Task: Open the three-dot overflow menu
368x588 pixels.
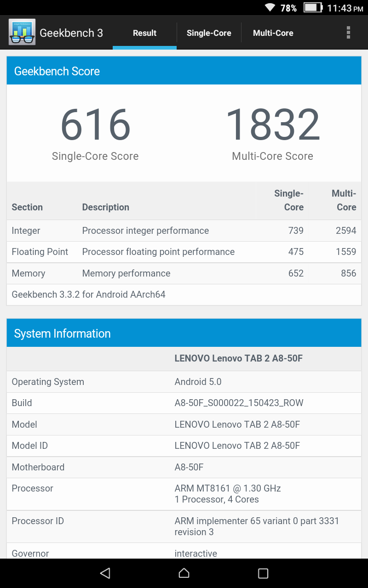Action: pyautogui.click(x=348, y=33)
